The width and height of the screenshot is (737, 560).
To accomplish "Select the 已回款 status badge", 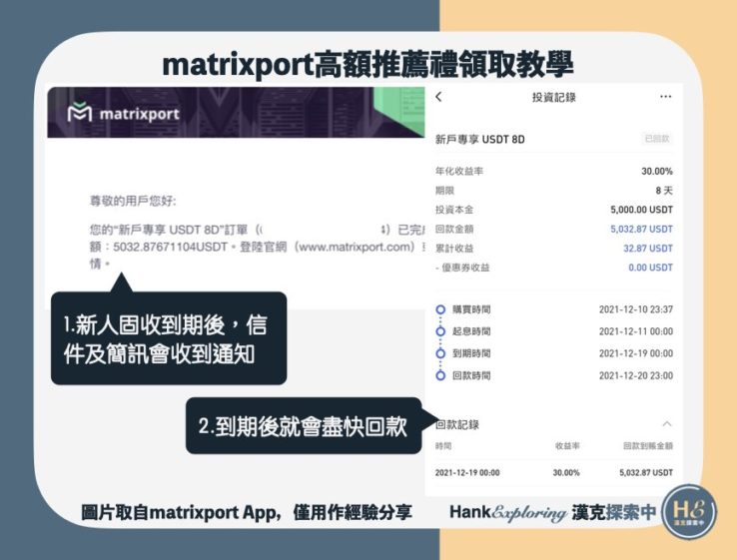I will pos(657,139).
